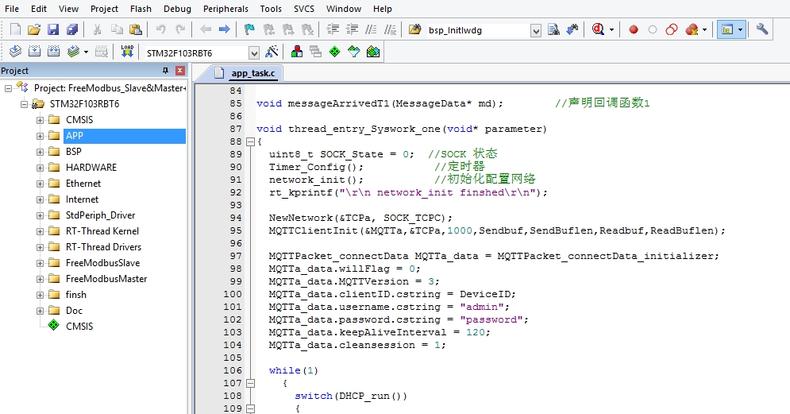Expand the BSP group
The width and height of the screenshot is (790, 414).
[x=40, y=152]
